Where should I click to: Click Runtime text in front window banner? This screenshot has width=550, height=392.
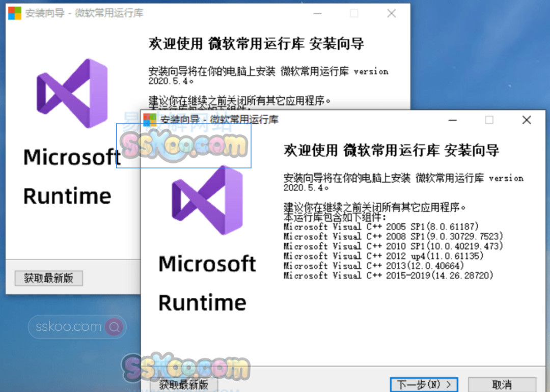(202, 302)
